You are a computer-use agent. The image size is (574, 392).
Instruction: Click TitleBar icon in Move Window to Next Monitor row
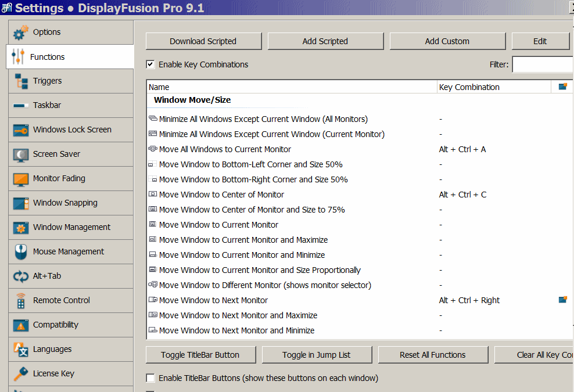pyautogui.click(x=562, y=300)
